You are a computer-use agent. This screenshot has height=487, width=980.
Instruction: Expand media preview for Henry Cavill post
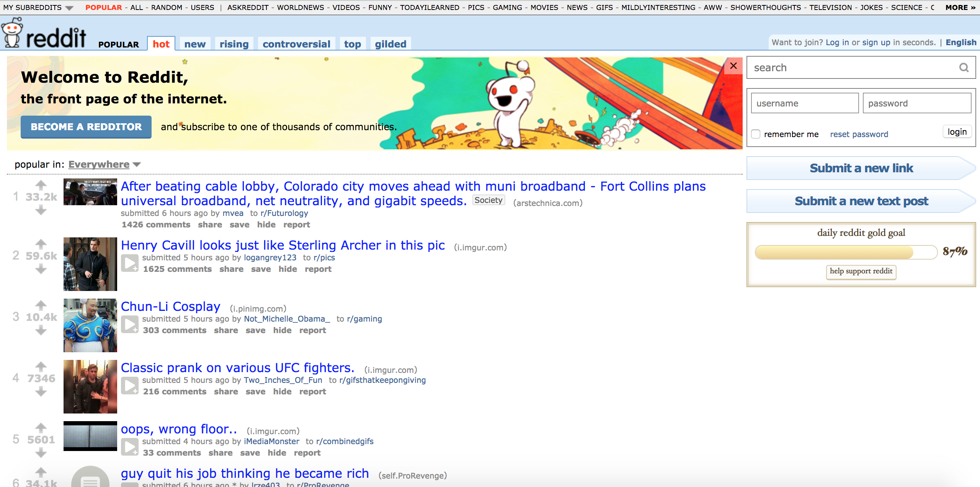click(130, 263)
